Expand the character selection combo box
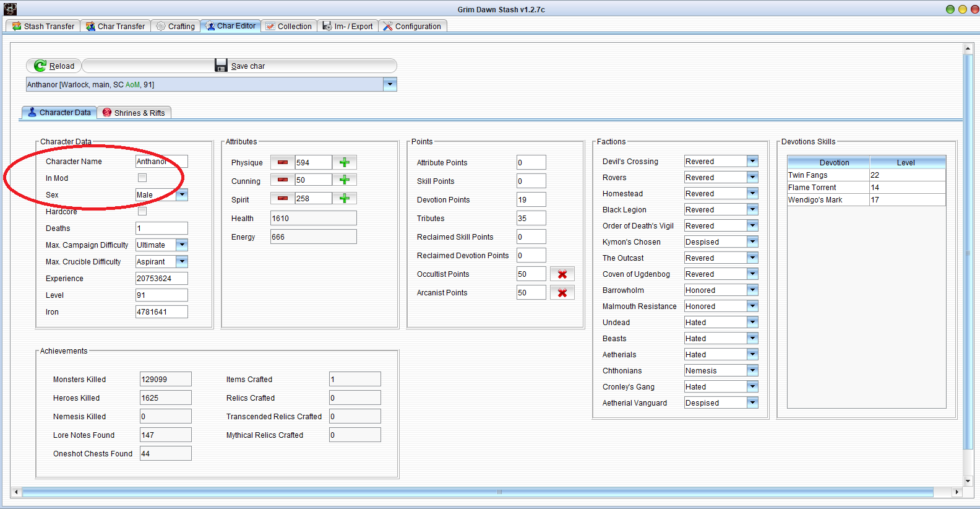 point(390,85)
